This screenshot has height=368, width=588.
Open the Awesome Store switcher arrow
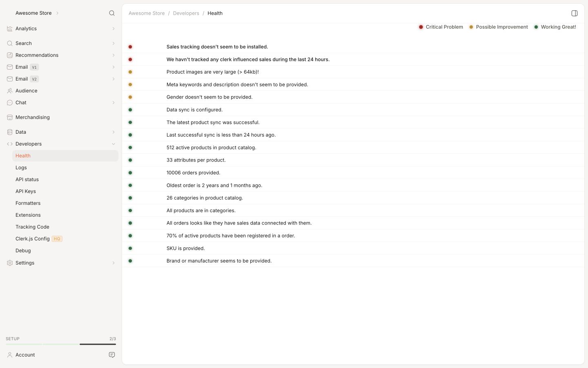pyautogui.click(x=57, y=13)
